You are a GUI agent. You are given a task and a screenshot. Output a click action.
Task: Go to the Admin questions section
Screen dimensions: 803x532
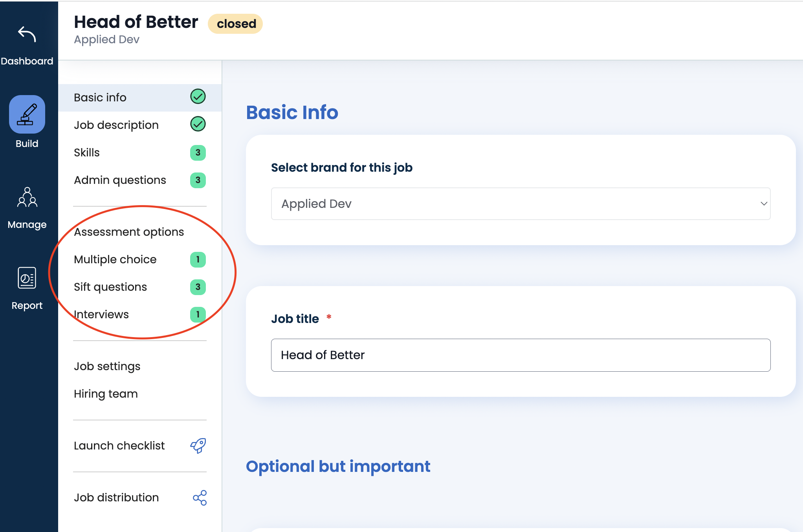click(120, 180)
